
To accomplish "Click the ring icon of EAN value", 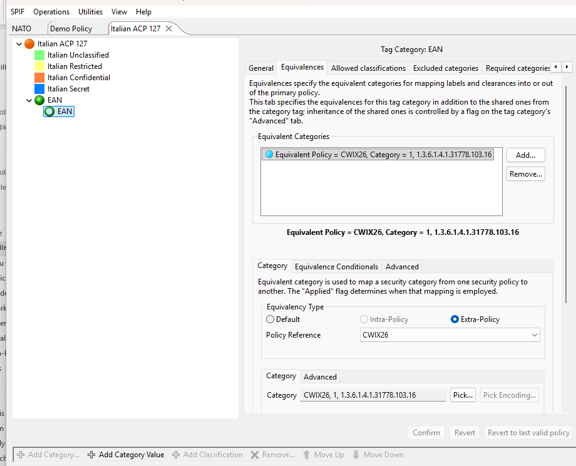I will tap(49, 112).
